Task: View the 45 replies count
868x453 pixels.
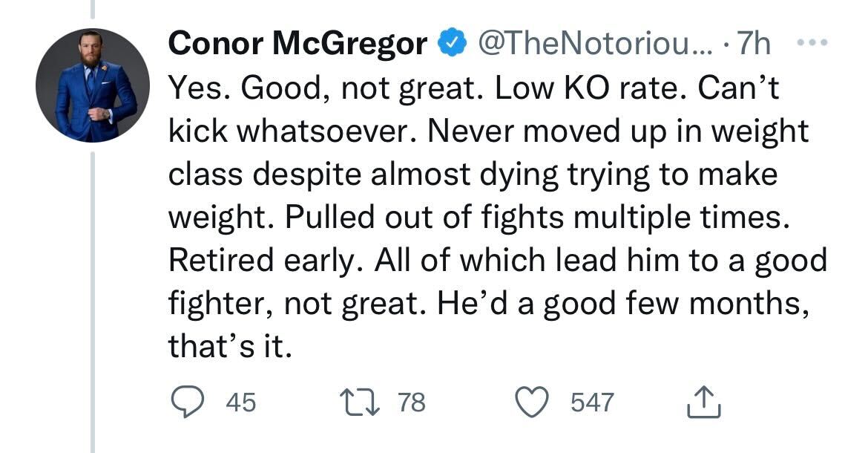Action: (241, 402)
